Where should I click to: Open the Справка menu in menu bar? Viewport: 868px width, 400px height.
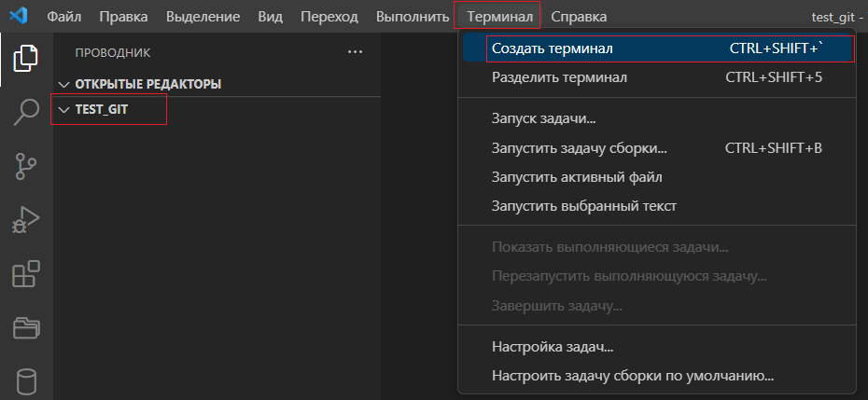pos(579,17)
